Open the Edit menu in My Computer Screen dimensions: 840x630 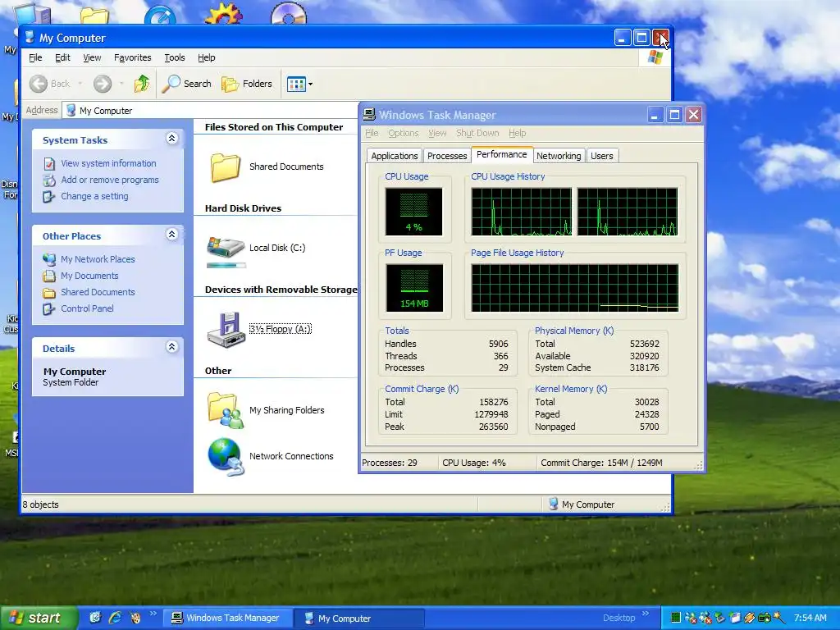[x=62, y=57]
